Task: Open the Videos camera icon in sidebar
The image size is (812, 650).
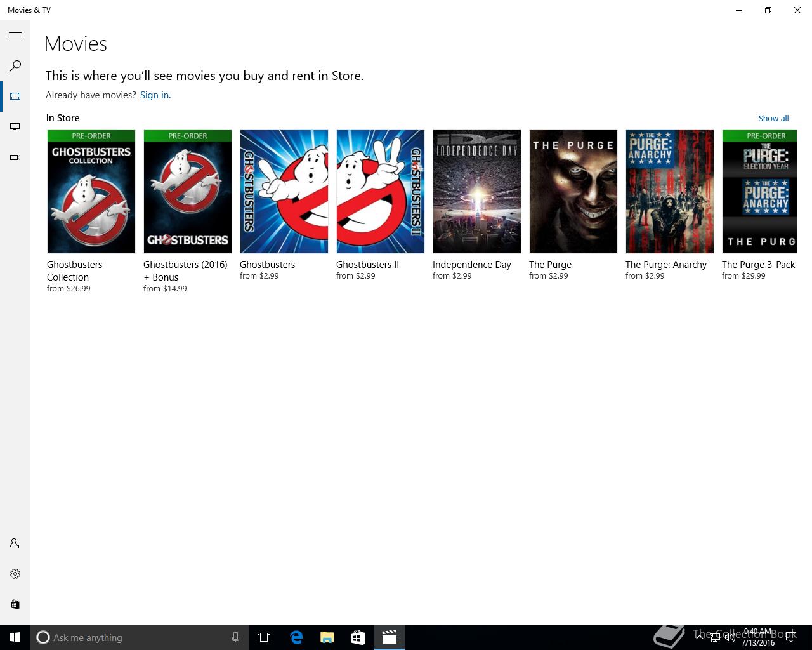Action: (x=15, y=157)
